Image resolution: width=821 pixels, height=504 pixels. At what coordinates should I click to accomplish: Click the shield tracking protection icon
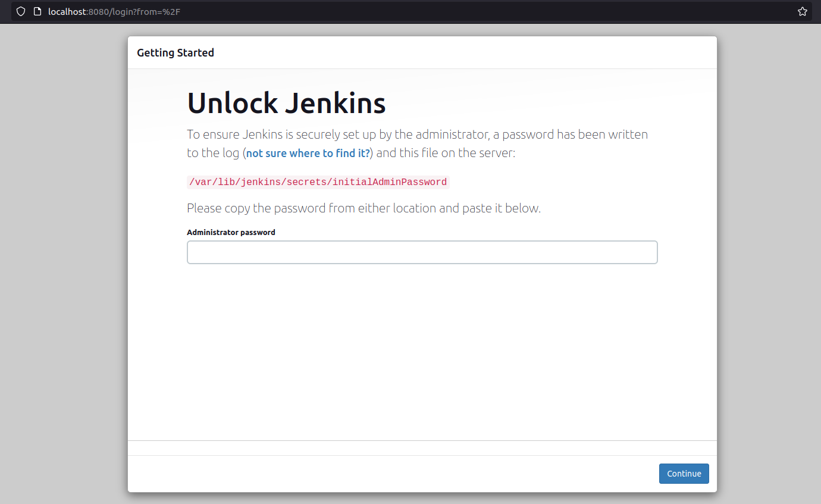pos(21,11)
